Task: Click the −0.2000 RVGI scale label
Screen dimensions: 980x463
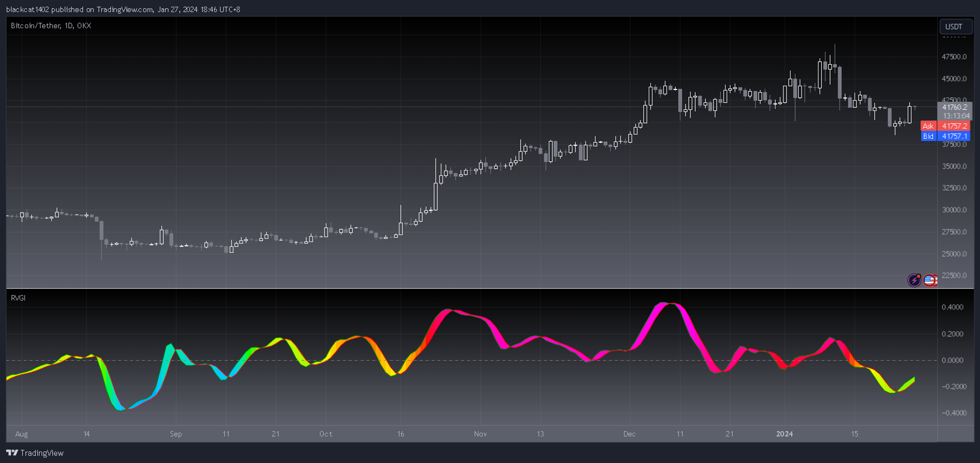Action: click(x=954, y=387)
